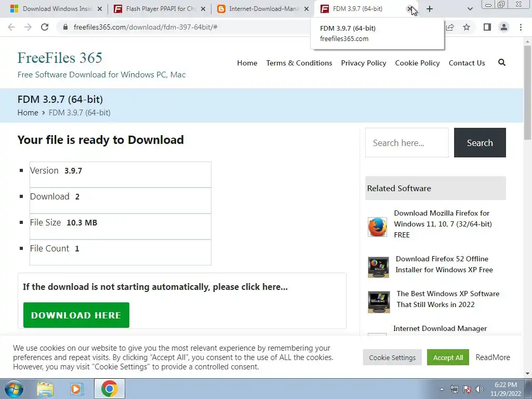Open the Contact Us page
This screenshot has height=399, width=532.
point(467,63)
